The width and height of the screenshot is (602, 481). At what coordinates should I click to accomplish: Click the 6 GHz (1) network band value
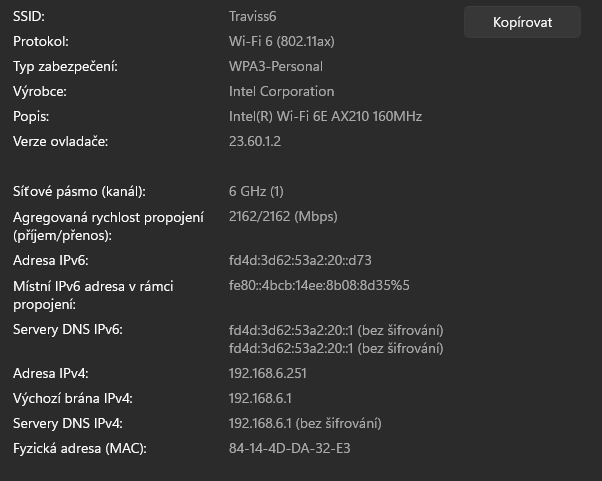(257, 191)
